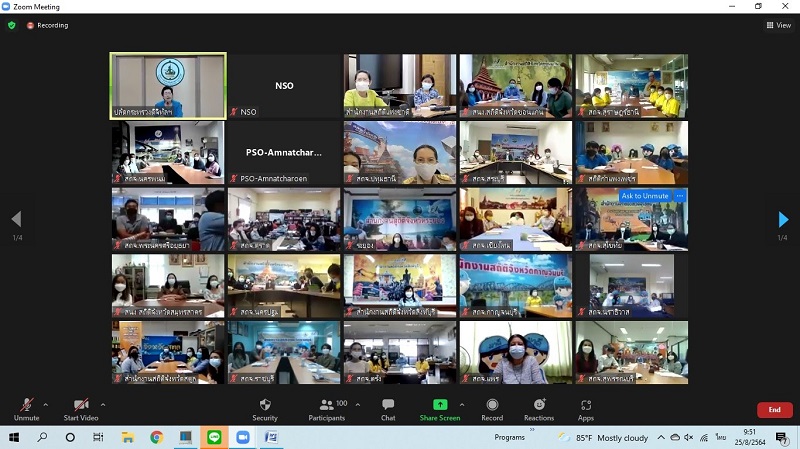Expand video options arrow beside Start Video
The width and height of the screenshot is (800, 449).
(x=104, y=404)
